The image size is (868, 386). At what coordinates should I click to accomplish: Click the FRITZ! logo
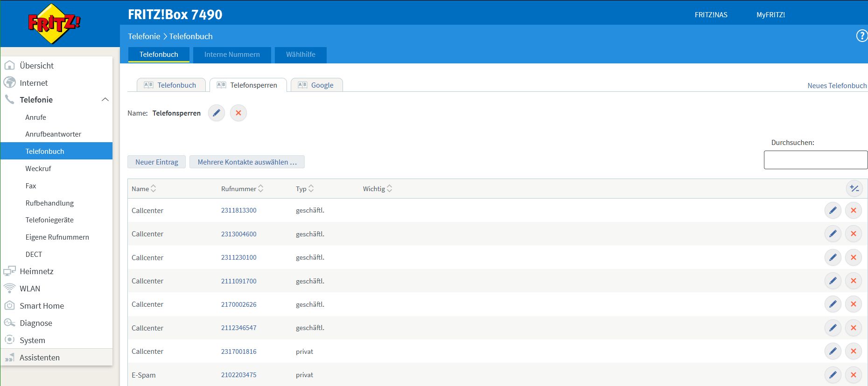(54, 24)
